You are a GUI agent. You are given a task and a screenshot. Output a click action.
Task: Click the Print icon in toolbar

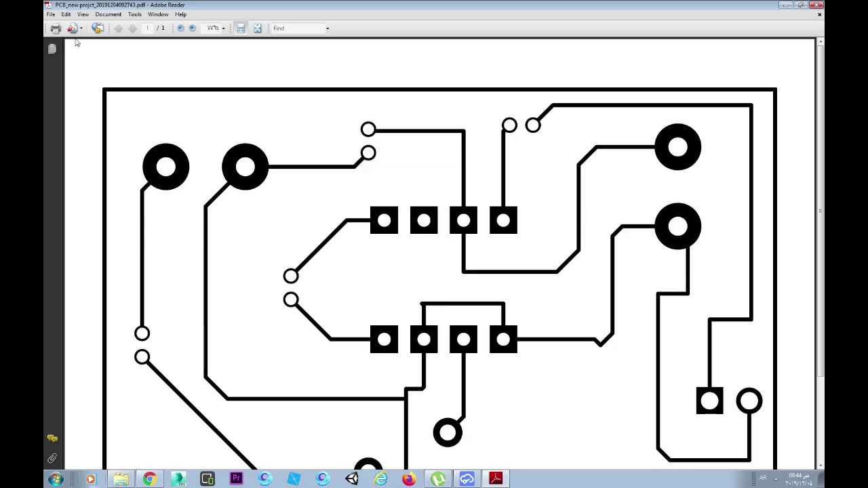point(56,28)
